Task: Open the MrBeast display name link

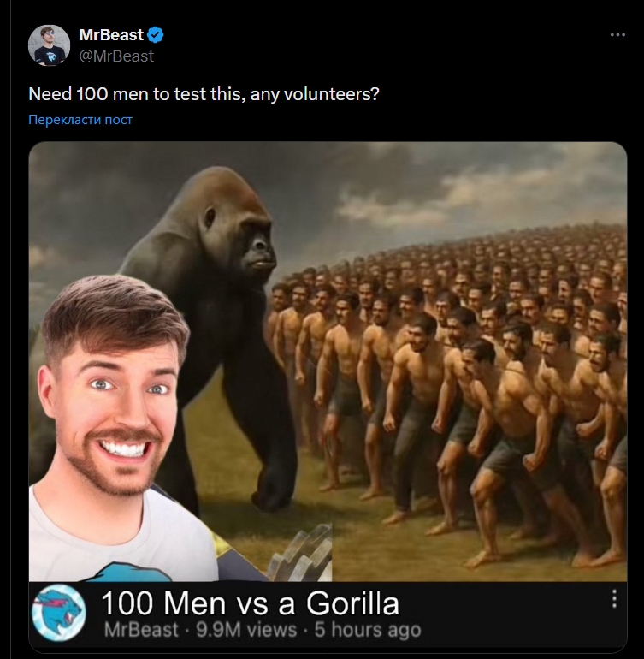Action: (x=111, y=35)
